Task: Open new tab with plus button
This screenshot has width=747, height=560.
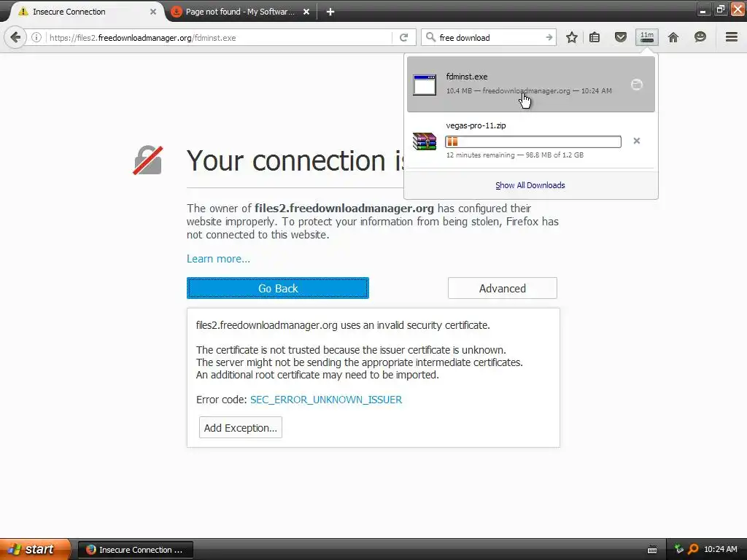Action: (x=330, y=12)
